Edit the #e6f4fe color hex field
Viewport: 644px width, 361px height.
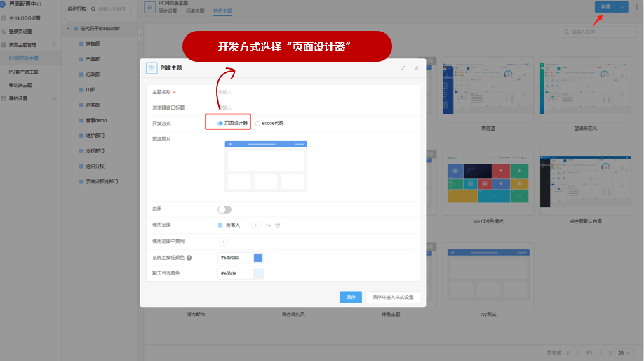coord(235,273)
